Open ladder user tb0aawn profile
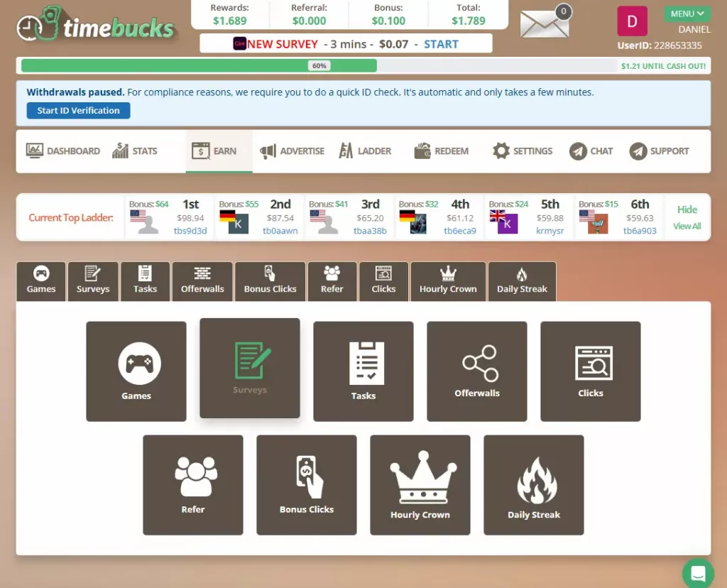Viewport: 727px width, 588px height. click(x=280, y=231)
